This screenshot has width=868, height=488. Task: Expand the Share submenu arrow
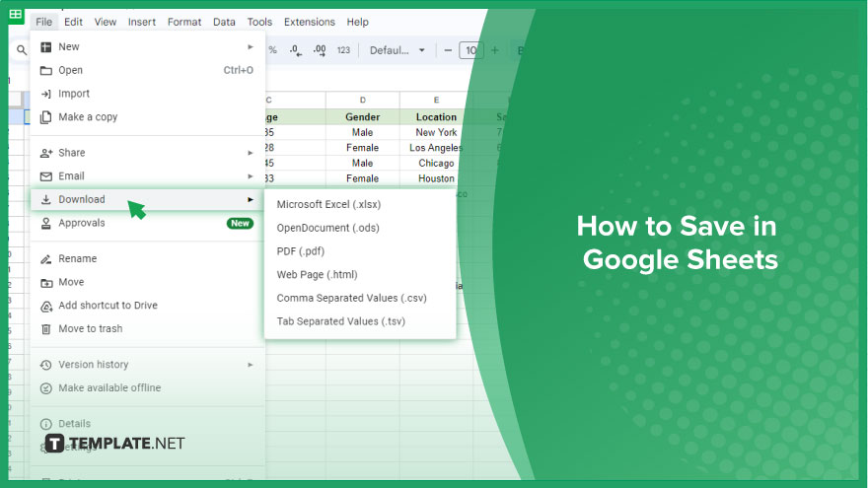(251, 153)
